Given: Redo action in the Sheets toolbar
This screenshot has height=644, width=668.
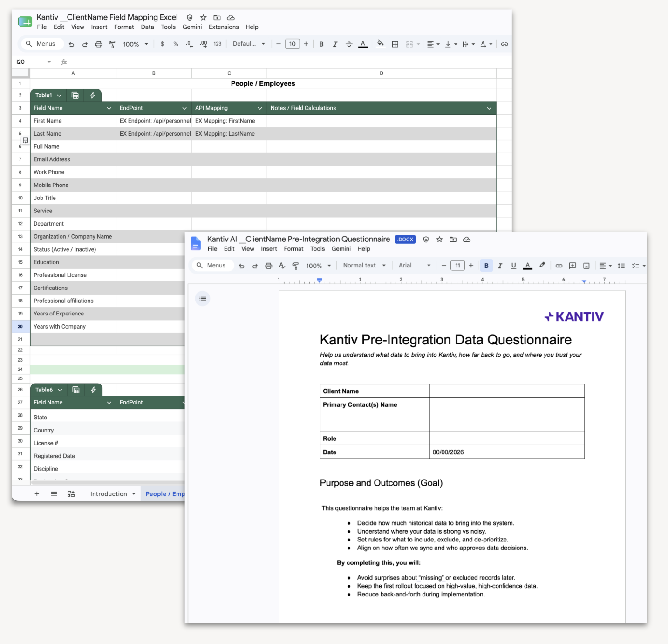Looking at the screenshot, I should click(x=85, y=44).
